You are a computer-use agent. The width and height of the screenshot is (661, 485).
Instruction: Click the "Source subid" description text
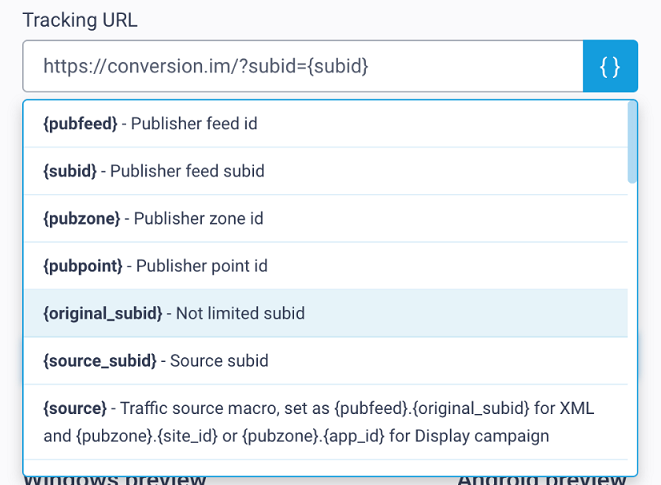pos(219,361)
